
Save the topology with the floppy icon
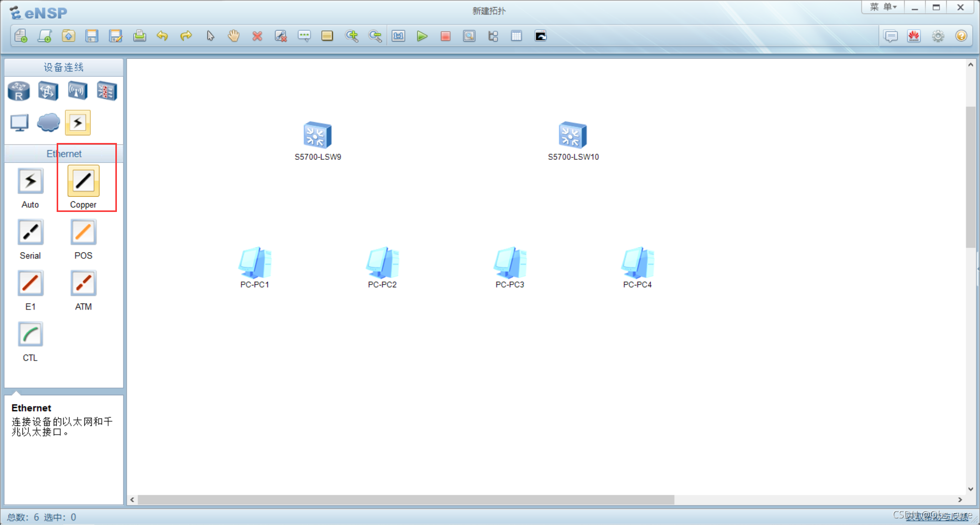tap(92, 36)
